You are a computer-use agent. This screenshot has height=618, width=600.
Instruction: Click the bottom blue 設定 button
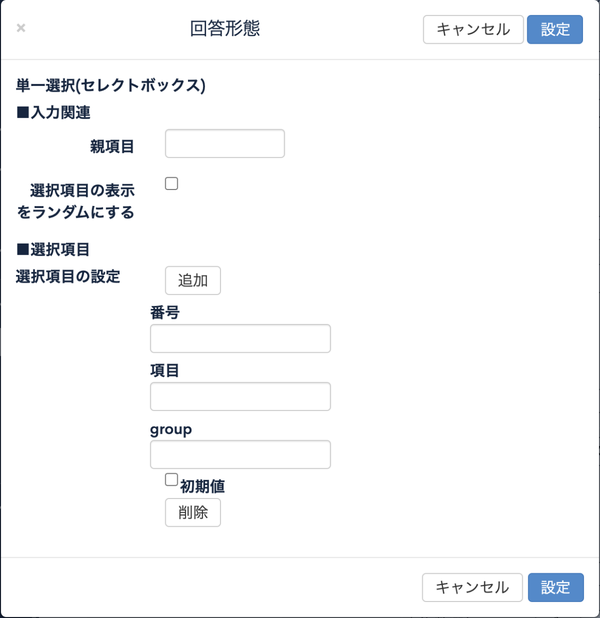click(x=555, y=587)
